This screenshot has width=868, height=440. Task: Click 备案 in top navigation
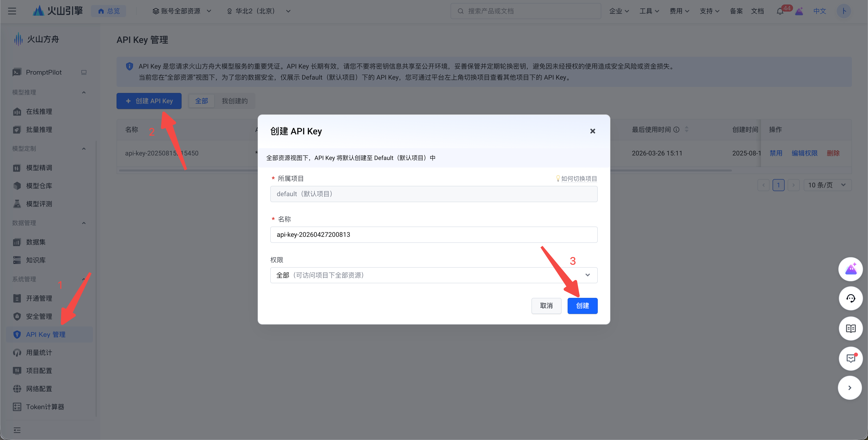pyautogui.click(x=736, y=11)
